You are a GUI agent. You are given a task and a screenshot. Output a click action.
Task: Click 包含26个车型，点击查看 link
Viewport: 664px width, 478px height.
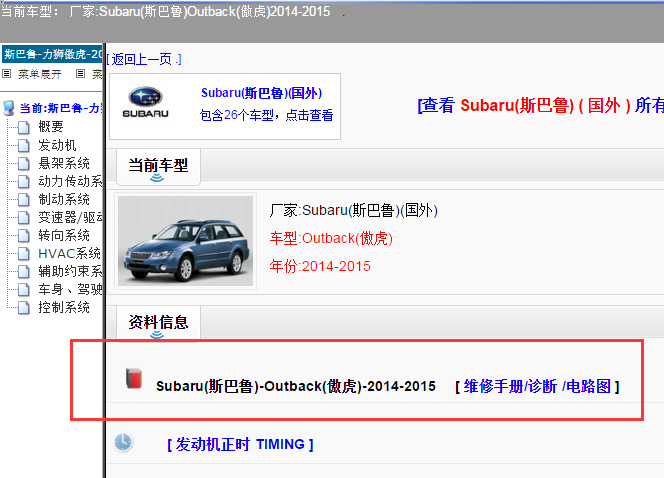pos(266,115)
